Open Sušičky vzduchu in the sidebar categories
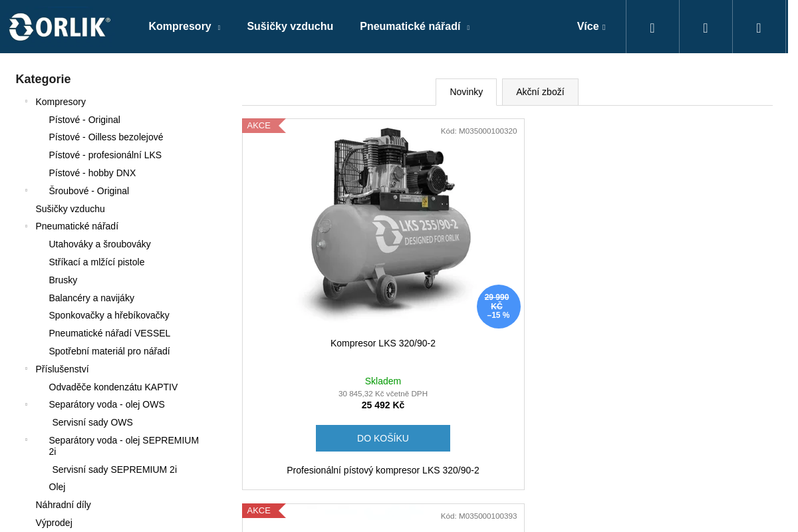Image resolution: width=798 pixels, height=532 pixels. [x=70, y=209]
